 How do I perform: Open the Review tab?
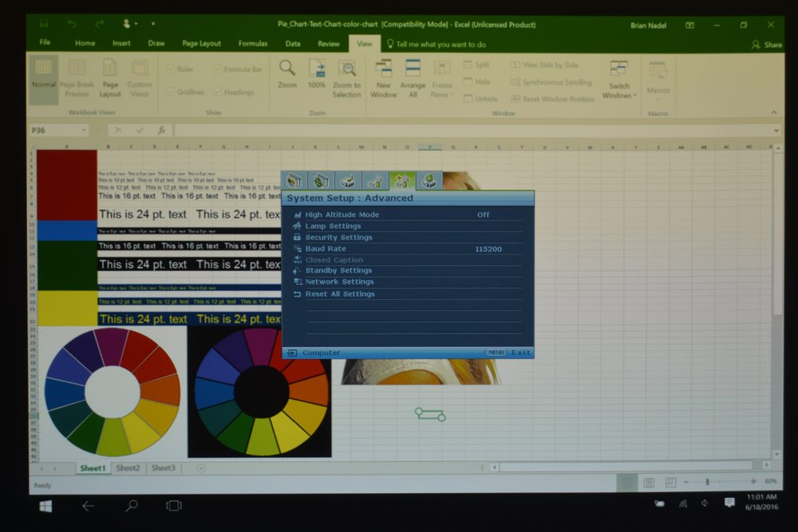pyautogui.click(x=329, y=44)
